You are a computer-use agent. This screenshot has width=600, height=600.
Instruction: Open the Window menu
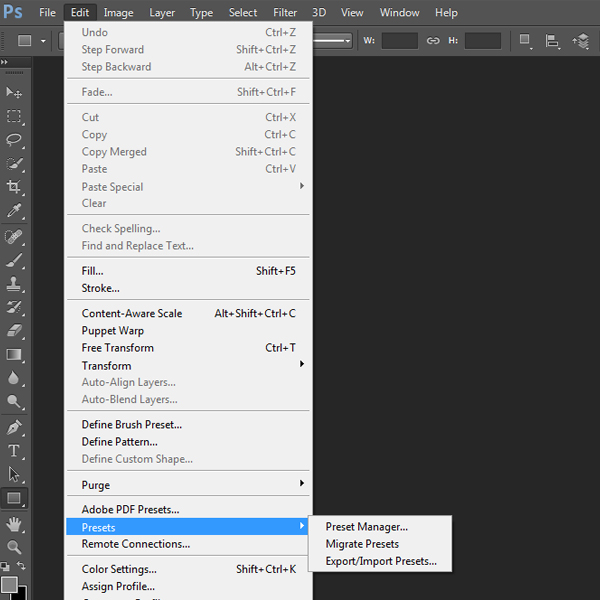[399, 13]
